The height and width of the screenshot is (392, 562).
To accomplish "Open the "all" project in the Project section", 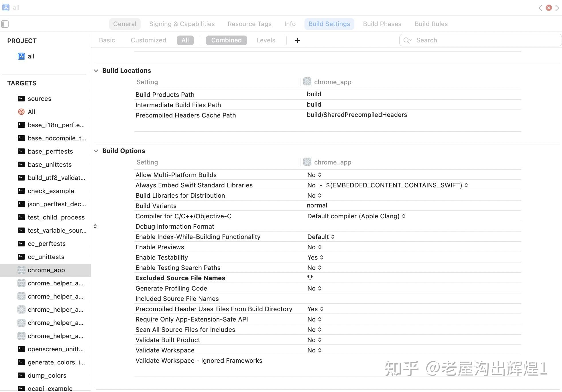I will click(31, 56).
